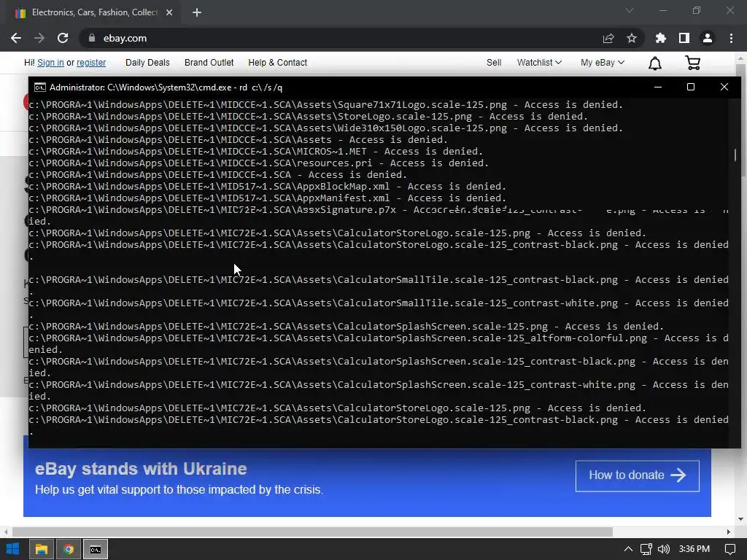
Task: Open the Windows Start menu
Action: (13, 549)
